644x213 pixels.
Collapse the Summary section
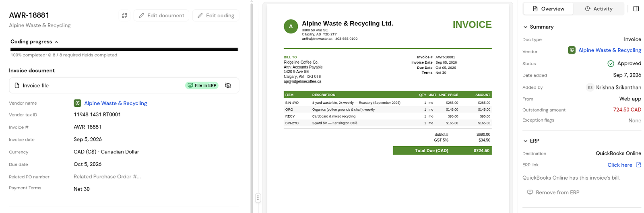click(538, 27)
